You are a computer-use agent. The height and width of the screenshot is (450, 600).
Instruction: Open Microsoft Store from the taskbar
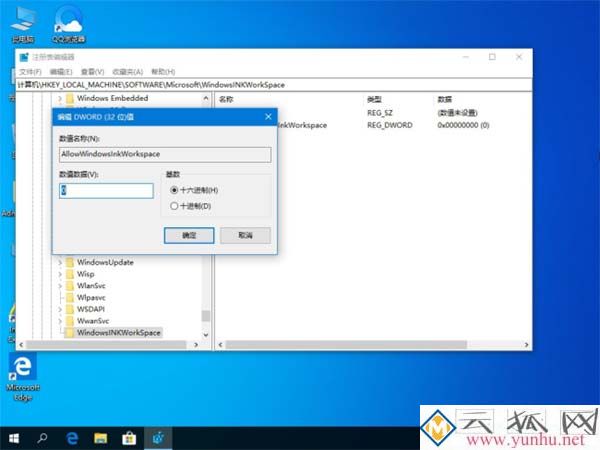coord(129,438)
